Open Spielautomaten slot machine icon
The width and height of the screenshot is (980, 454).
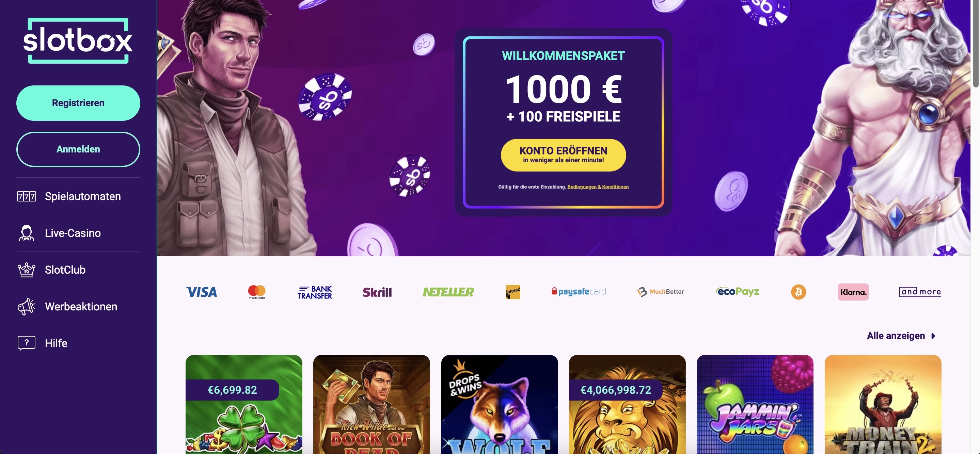(x=27, y=196)
